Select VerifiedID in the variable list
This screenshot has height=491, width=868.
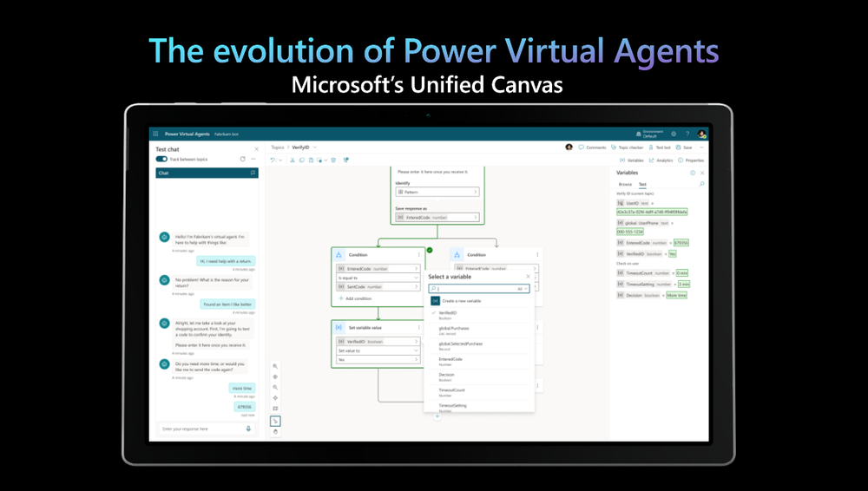pos(478,315)
